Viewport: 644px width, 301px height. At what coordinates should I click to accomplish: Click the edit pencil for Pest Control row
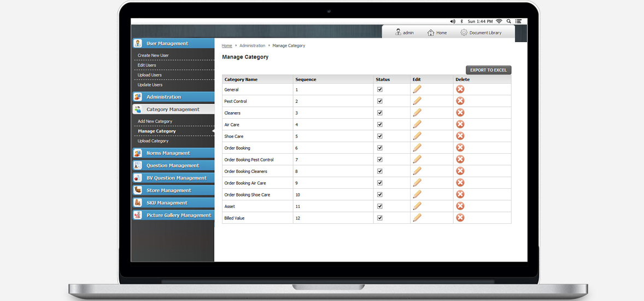click(417, 101)
